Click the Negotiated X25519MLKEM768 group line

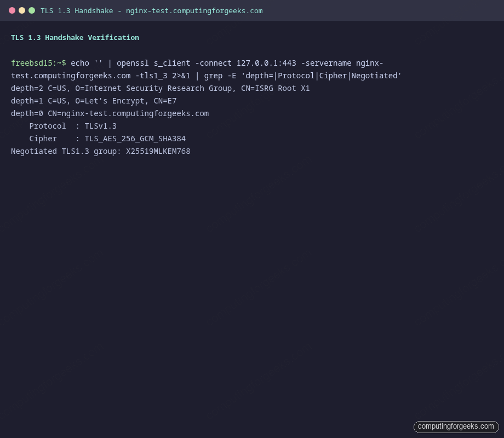pos(100,151)
